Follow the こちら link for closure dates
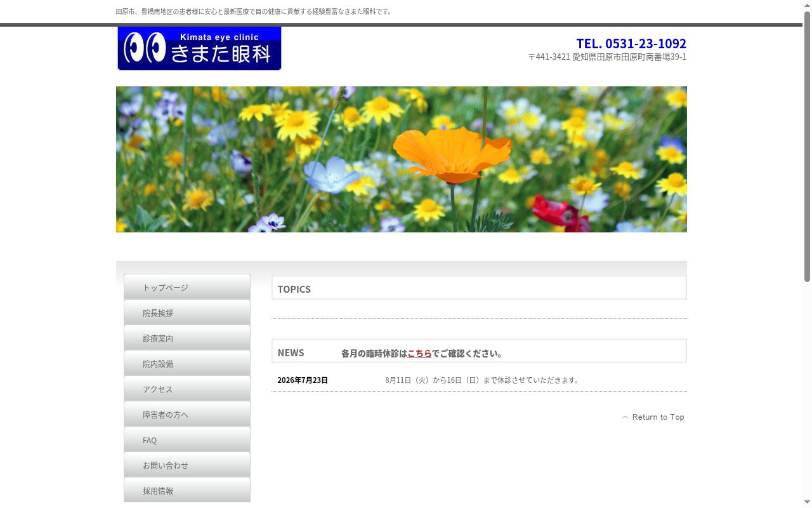The image size is (812, 508). 419,354
